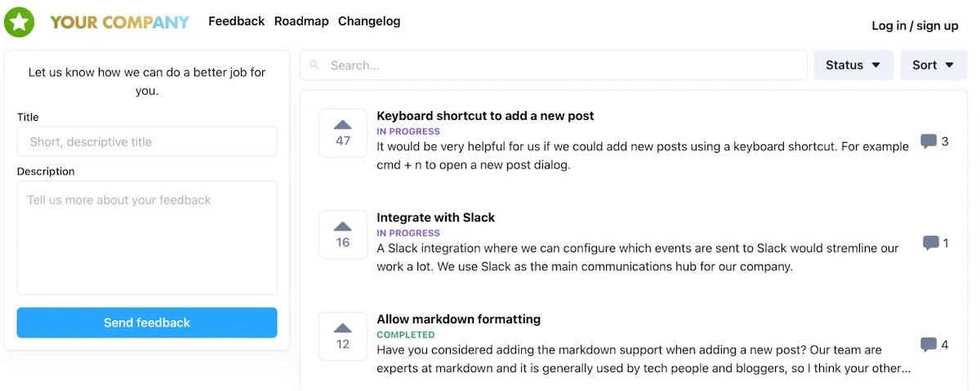This screenshot has height=391, width=980.
Task: Open the Roadmap page
Action: pos(301,21)
